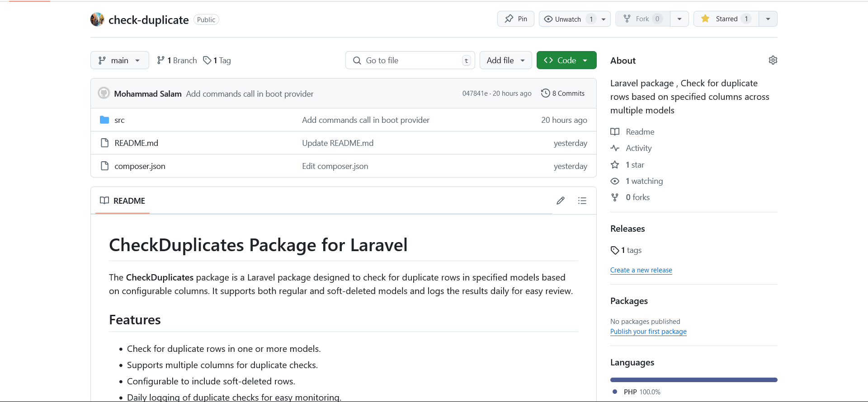Open commit hash 047841e
The image size is (868, 402).
[x=475, y=93]
